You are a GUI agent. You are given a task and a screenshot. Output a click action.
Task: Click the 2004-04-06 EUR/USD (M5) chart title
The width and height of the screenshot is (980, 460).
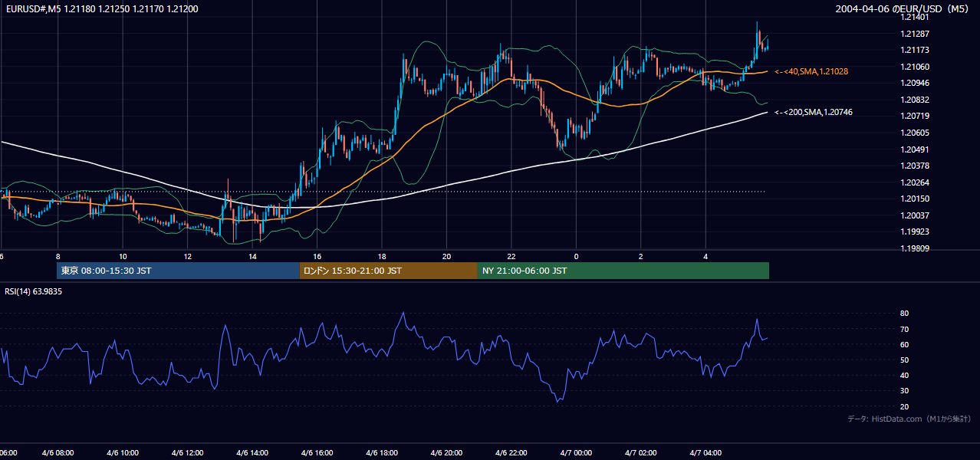pos(903,8)
